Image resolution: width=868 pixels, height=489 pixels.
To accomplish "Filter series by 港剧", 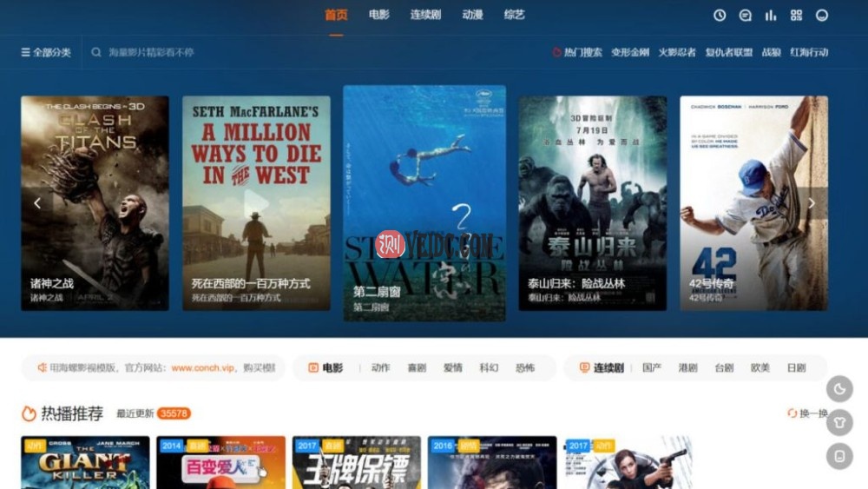I will pos(688,367).
